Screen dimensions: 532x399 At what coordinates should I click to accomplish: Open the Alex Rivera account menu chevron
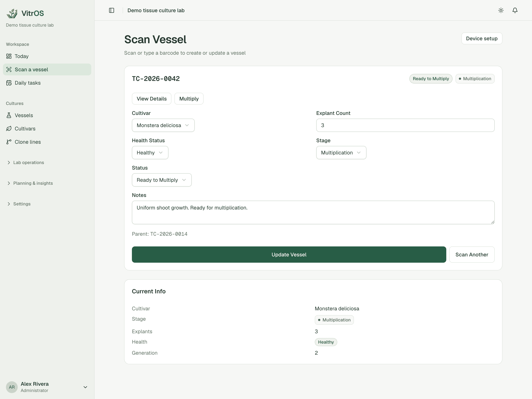(85, 387)
